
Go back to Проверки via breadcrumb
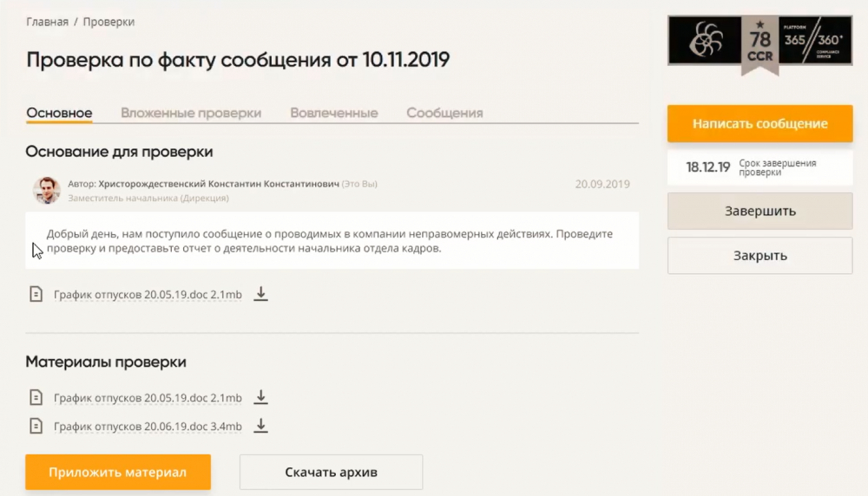tap(108, 22)
